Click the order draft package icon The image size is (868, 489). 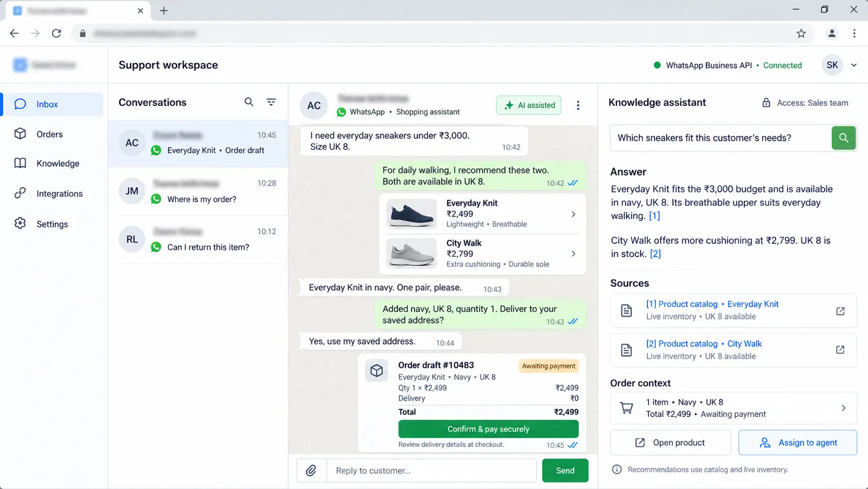point(376,371)
